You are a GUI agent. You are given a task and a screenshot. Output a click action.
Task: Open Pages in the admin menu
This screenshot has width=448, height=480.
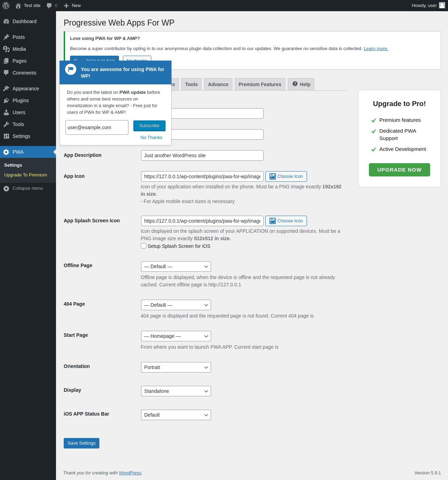28,61
